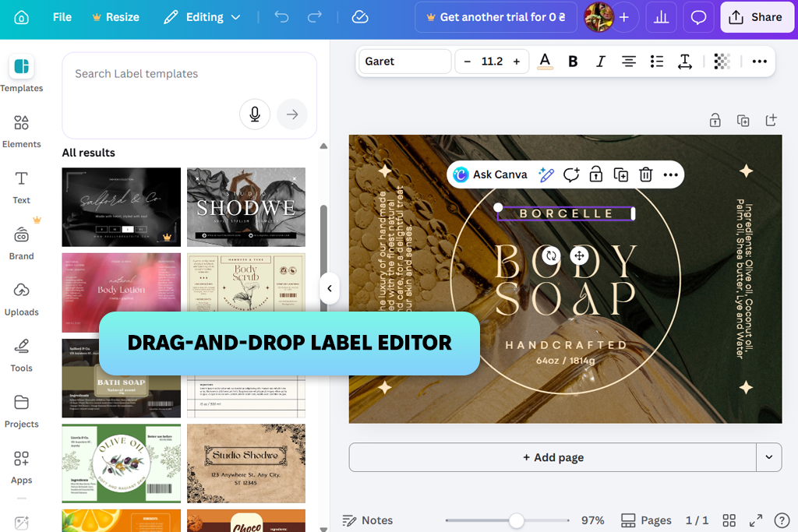Image resolution: width=798 pixels, height=532 pixels.
Task: Select the Studio Shodwe grayscale template
Action: tap(245, 207)
